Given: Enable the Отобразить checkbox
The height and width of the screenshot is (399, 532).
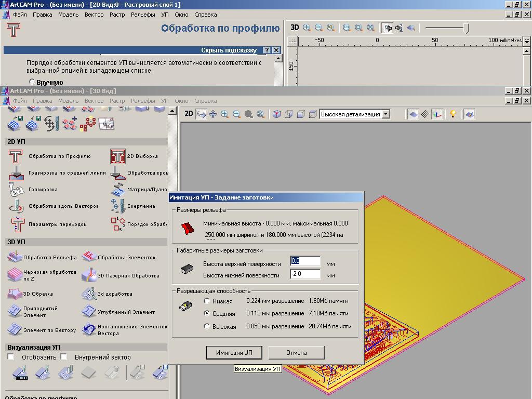Looking at the screenshot, I should pos(11,356).
